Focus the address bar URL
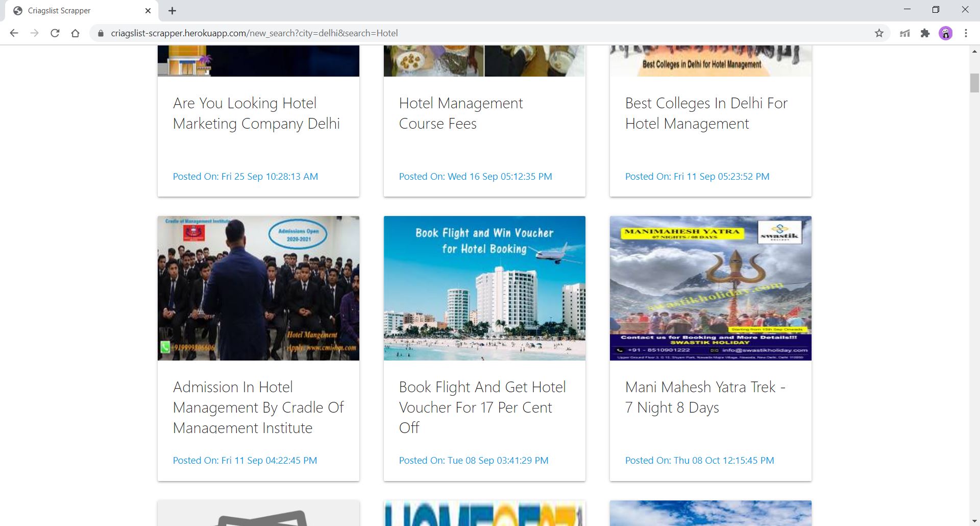This screenshot has height=526, width=980. click(254, 33)
